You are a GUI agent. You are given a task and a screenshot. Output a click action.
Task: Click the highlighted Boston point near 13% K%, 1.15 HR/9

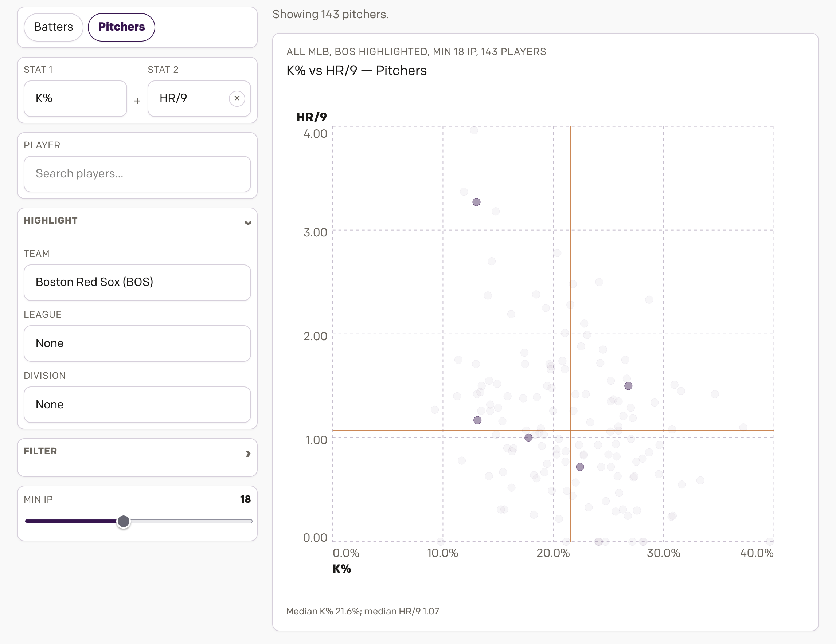(x=477, y=420)
